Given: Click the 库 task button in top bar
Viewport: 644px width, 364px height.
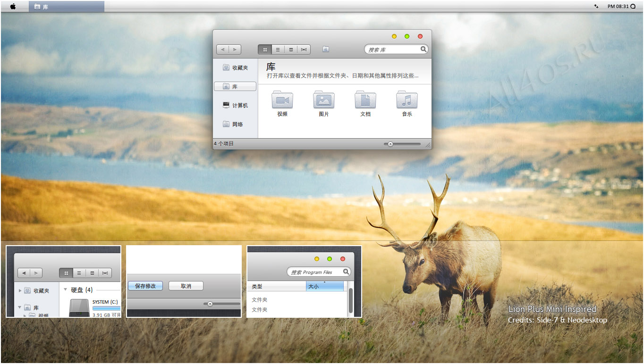Looking at the screenshot, I should click(x=67, y=7).
